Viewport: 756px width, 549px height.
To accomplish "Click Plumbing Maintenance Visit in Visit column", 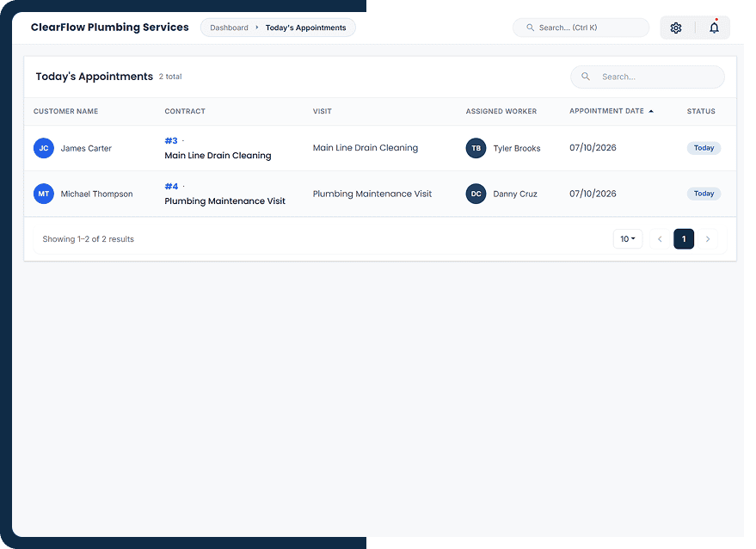I will coord(372,194).
